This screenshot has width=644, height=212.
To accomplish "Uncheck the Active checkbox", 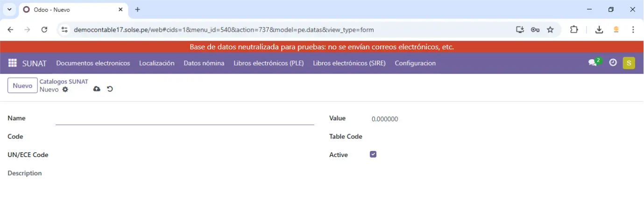I will [373, 154].
